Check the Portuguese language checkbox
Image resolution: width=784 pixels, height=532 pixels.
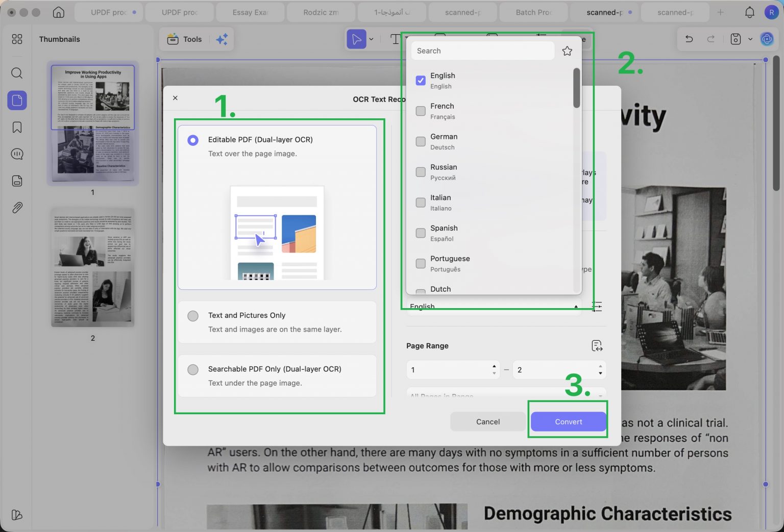coord(421,264)
